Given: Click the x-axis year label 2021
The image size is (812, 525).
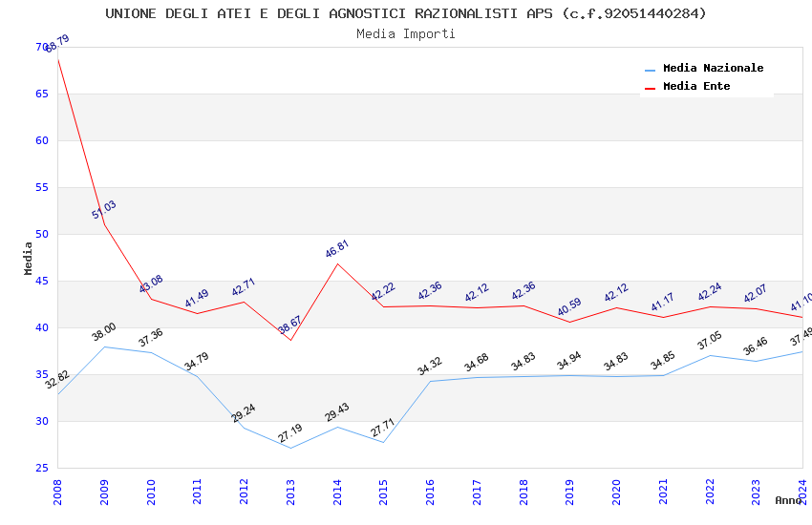Looking at the screenshot, I should [x=663, y=492].
